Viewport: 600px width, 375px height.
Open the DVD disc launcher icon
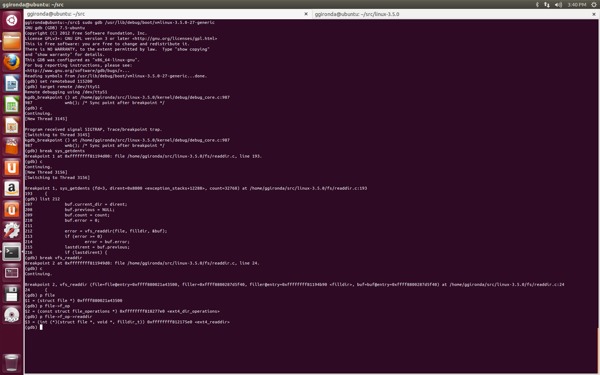[11, 315]
